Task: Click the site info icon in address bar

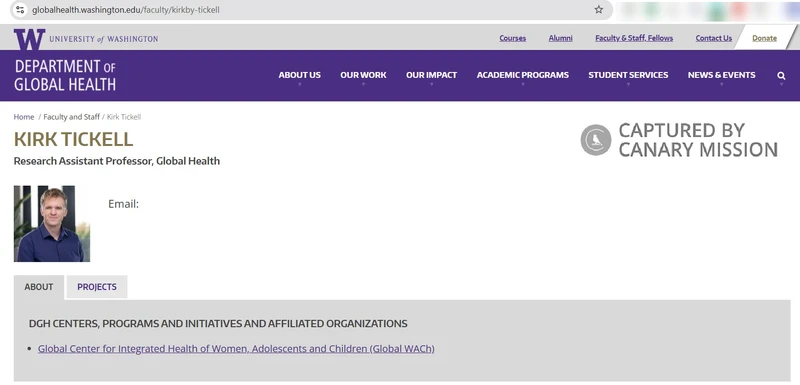Action: (x=20, y=9)
